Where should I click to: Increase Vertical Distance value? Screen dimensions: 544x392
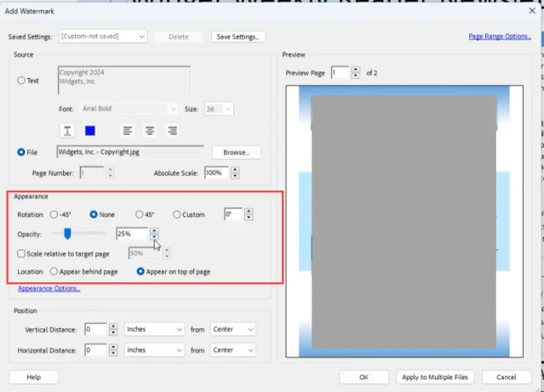[113, 327]
